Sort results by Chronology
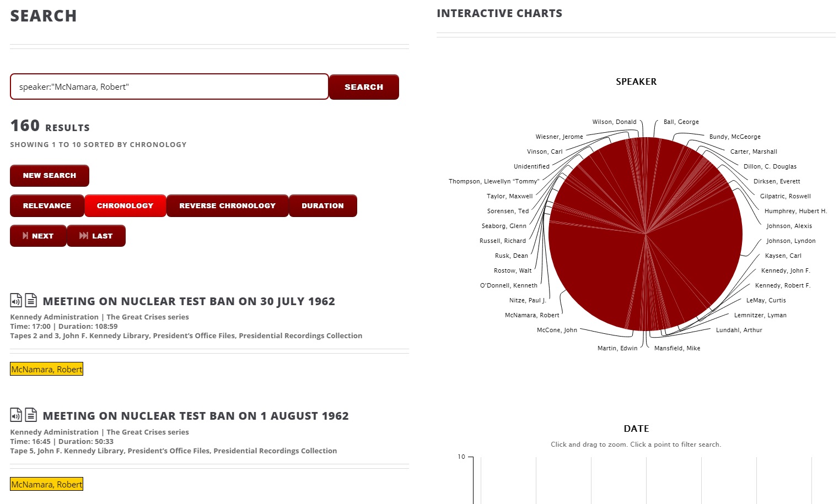839x504 pixels. click(125, 206)
